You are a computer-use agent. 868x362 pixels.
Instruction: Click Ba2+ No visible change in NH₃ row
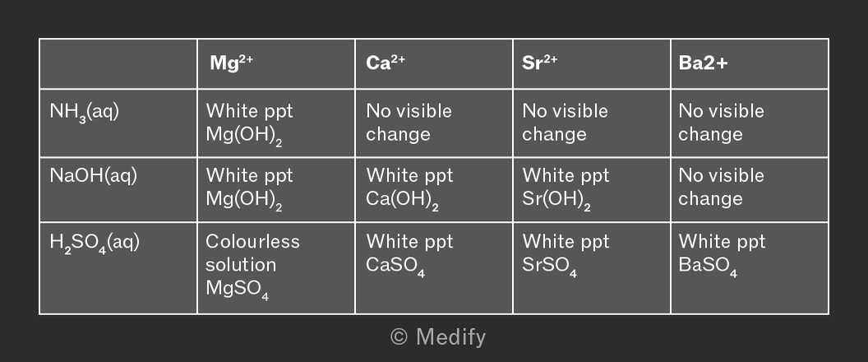coord(750,123)
